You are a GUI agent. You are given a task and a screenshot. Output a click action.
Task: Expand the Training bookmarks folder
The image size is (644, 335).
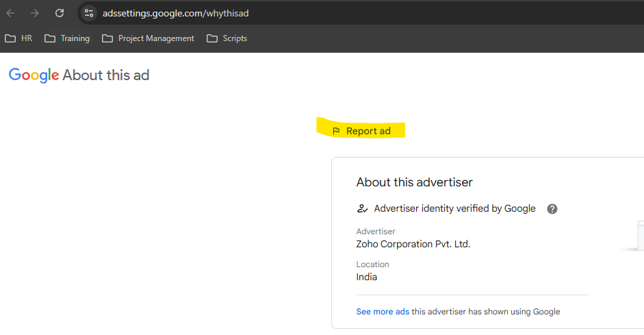click(67, 38)
